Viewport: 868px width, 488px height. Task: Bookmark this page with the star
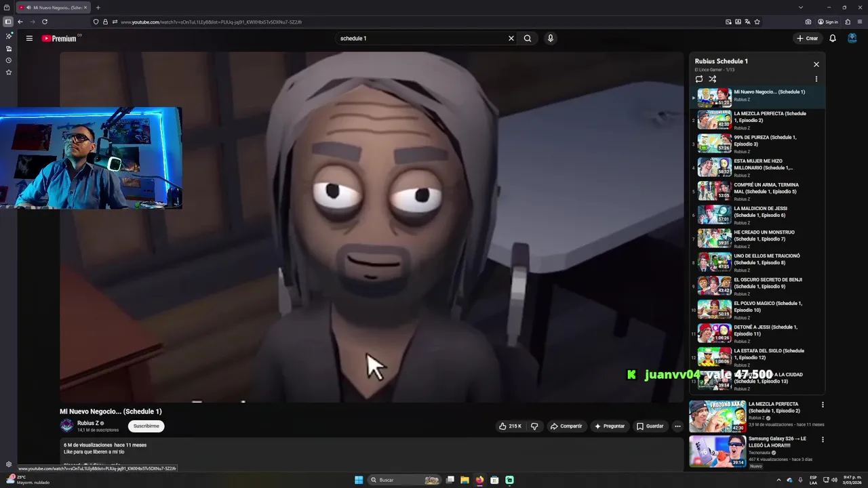757,22
